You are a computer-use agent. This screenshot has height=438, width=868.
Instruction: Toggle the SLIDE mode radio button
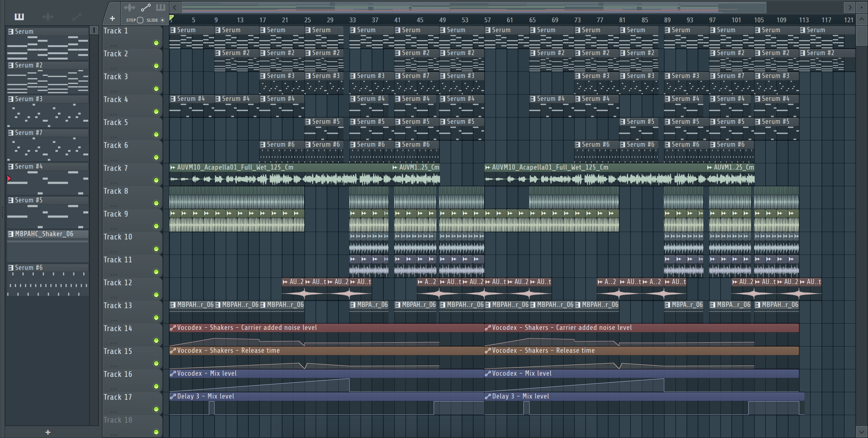coord(162,20)
